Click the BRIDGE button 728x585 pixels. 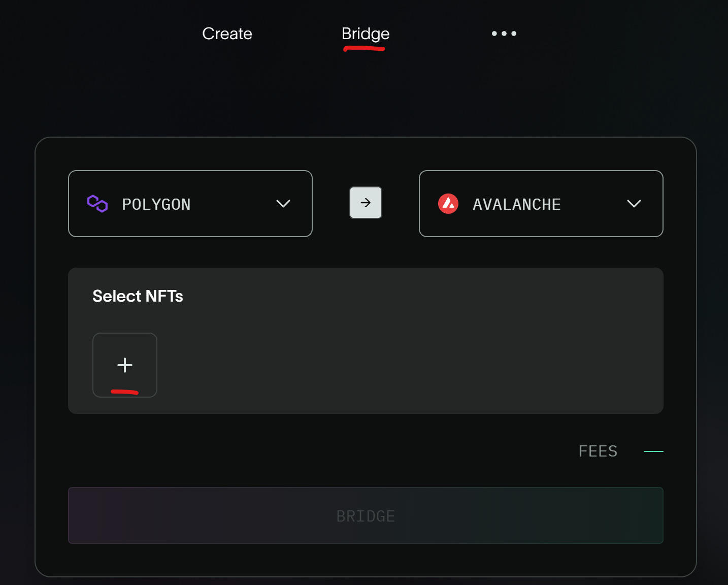click(366, 515)
